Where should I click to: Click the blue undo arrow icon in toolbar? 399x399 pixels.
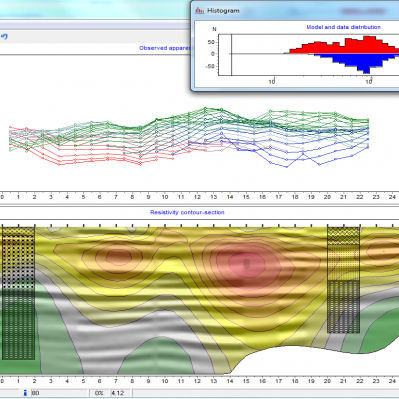point(4,37)
